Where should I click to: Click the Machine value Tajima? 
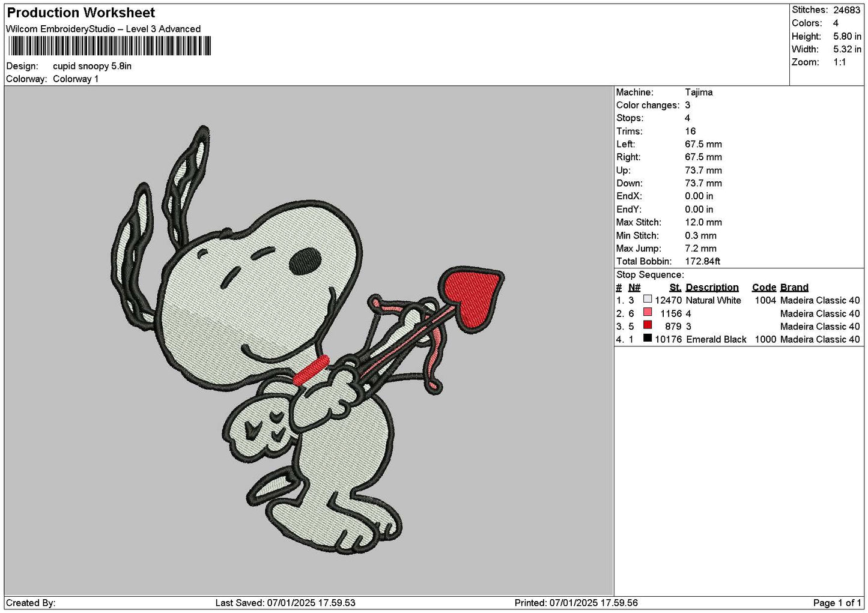click(699, 92)
